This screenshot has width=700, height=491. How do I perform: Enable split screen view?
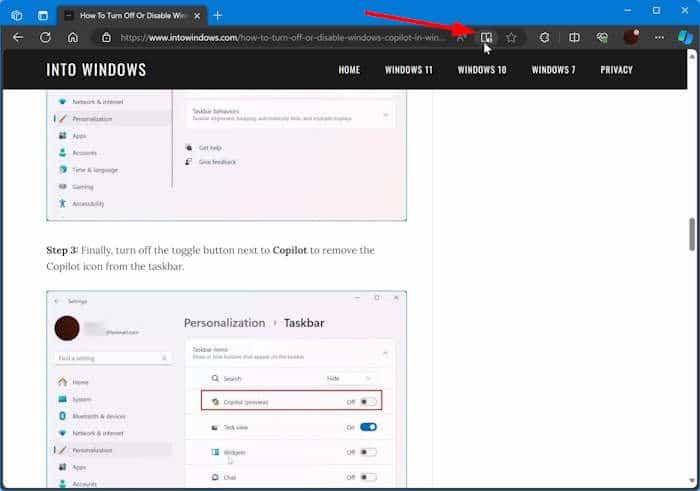tap(575, 37)
